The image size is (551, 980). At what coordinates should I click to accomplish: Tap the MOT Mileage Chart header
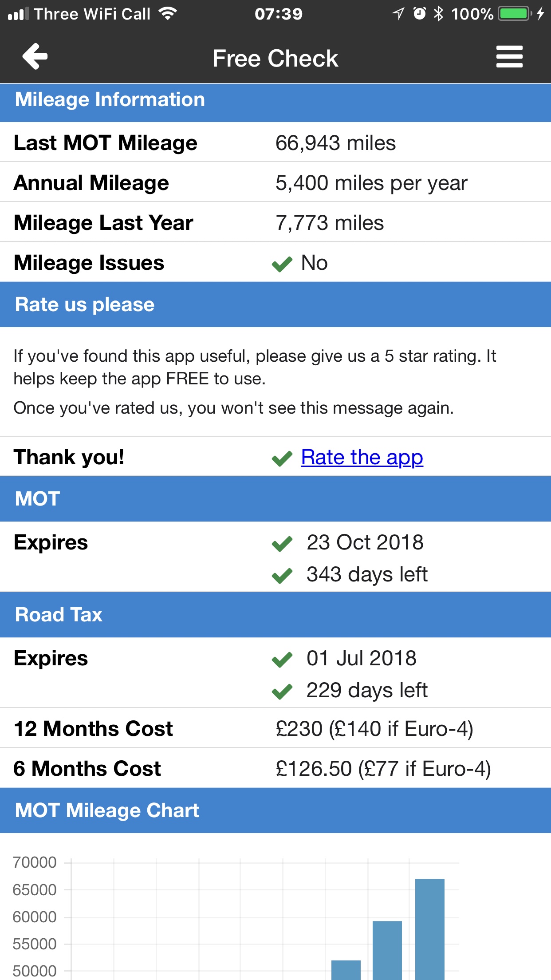[275, 810]
